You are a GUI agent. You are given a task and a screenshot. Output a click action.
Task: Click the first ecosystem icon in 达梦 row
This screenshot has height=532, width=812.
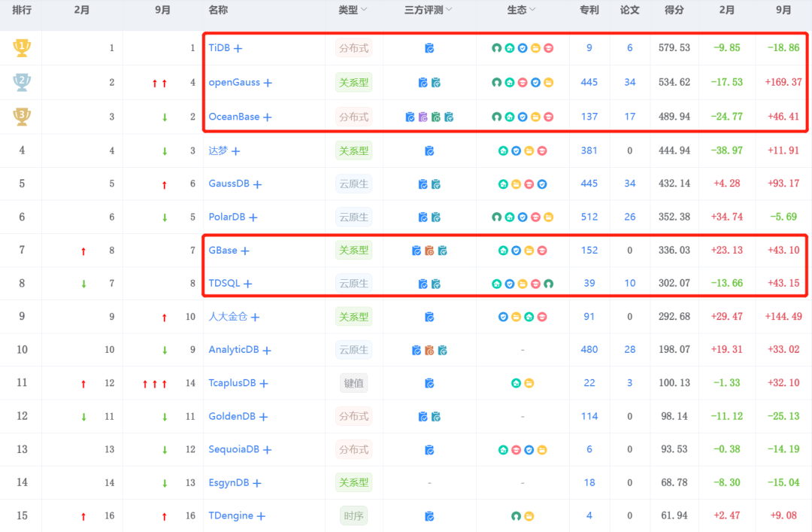point(503,151)
